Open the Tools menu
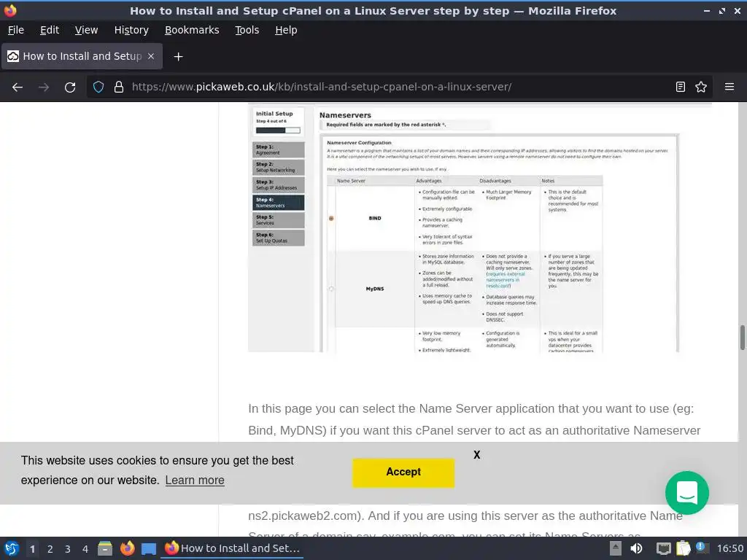This screenshot has width=747, height=560. [x=247, y=30]
